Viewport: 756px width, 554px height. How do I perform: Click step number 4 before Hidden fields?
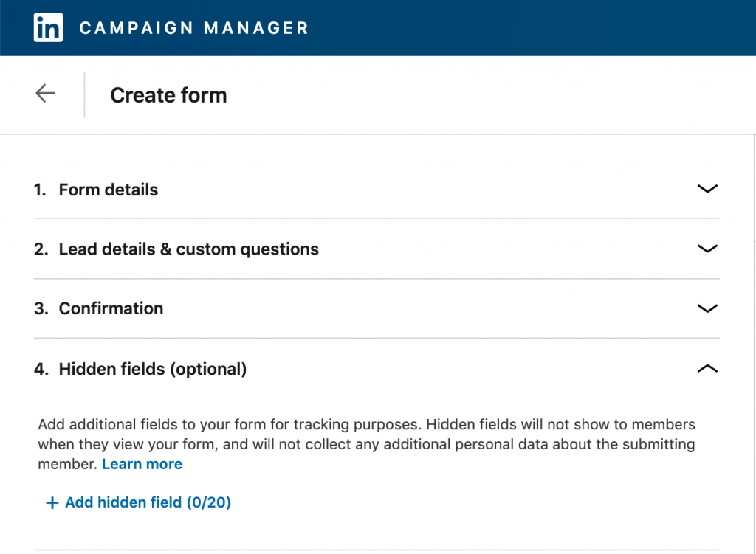tap(41, 369)
